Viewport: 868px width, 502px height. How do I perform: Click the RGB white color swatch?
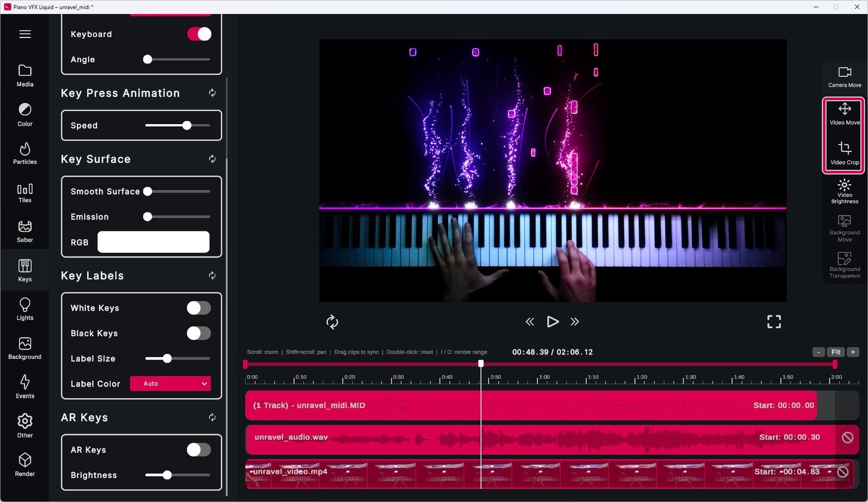(x=154, y=242)
